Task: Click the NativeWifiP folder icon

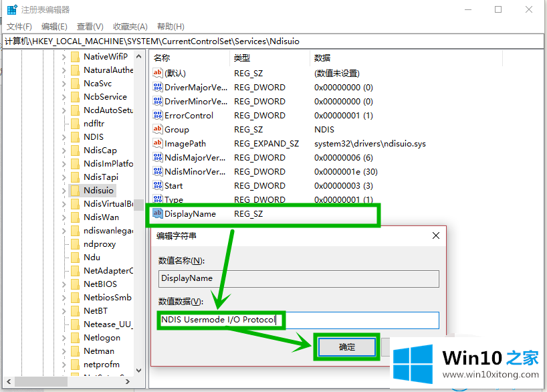Action: click(x=75, y=57)
